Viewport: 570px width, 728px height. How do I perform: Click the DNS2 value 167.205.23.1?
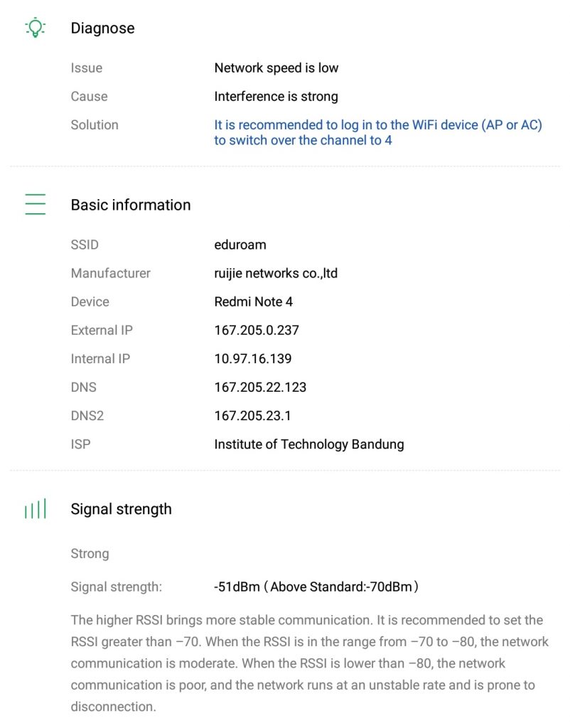(252, 416)
